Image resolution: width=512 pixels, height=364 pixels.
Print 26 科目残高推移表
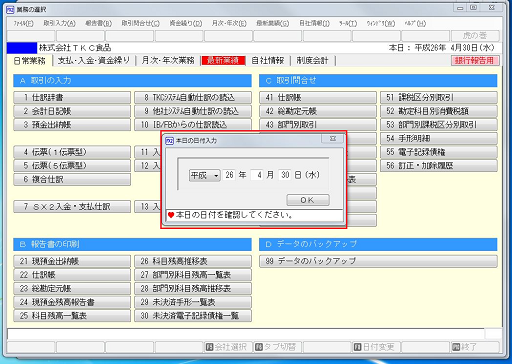(x=193, y=261)
